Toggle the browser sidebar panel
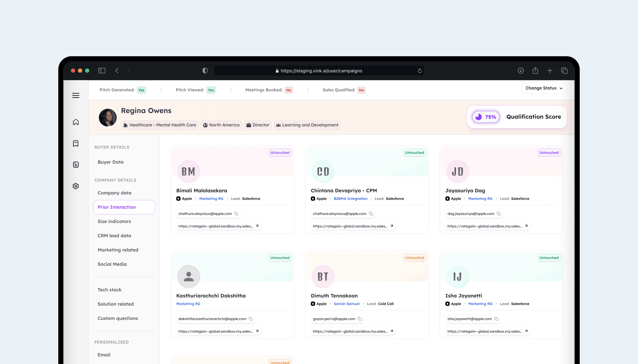The height and width of the screenshot is (364, 638). pos(102,71)
